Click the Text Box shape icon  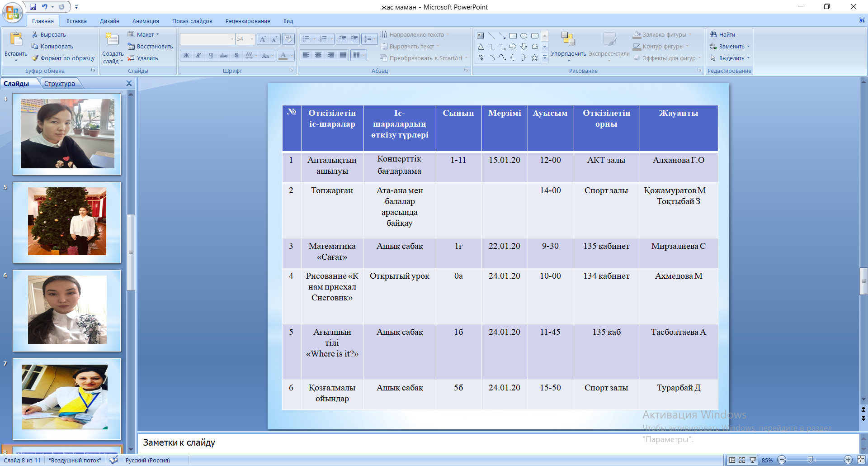pyautogui.click(x=481, y=35)
